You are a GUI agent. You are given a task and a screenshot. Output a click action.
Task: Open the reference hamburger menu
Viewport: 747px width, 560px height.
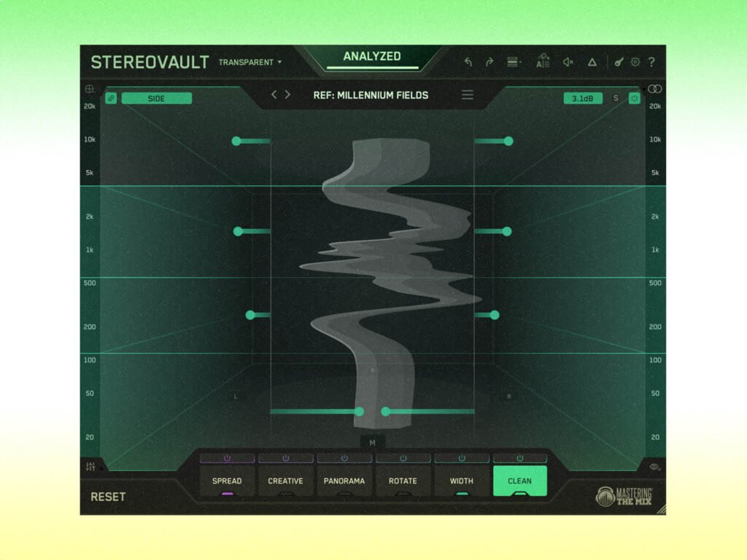tap(468, 95)
